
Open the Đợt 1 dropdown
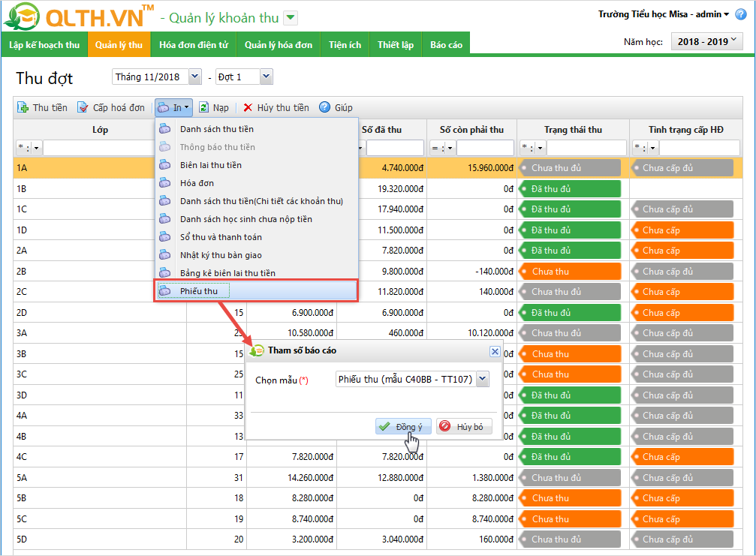(266, 77)
